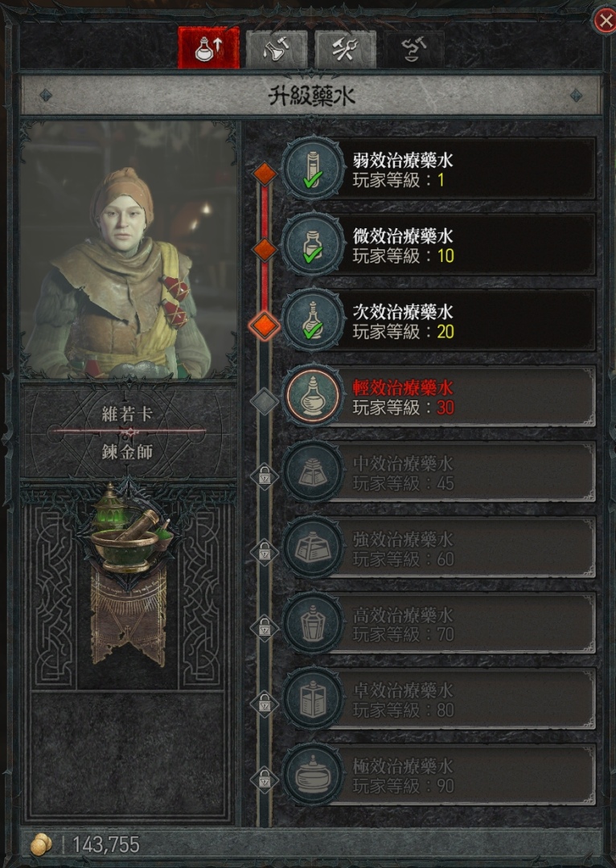The image size is (616, 868).
Task: Open the refine resources tab icon
Action: pyautogui.click(x=345, y=49)
